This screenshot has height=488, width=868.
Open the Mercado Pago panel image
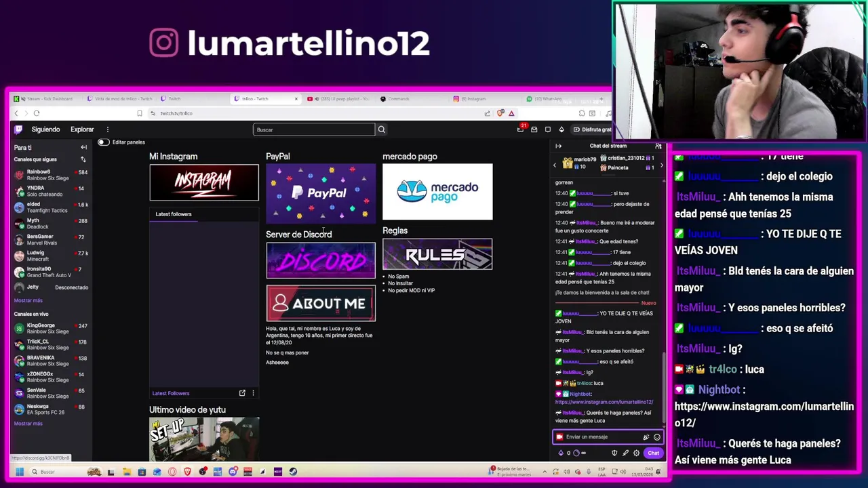(x=437, y=192)
